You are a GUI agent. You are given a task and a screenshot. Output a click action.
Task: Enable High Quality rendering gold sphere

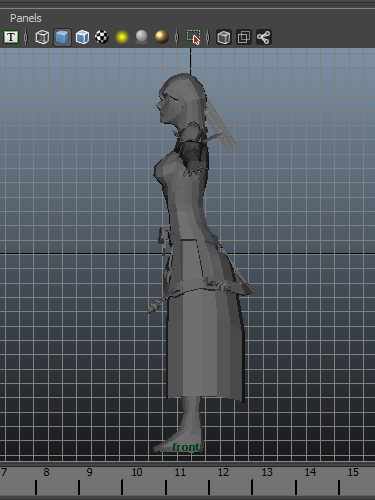[x=162, y=37]
